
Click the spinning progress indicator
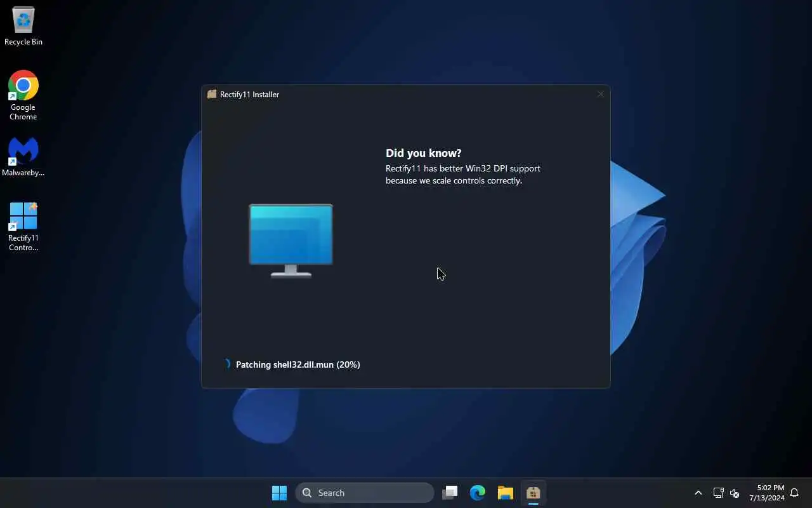pyautogui.click(x=226, y=364)
